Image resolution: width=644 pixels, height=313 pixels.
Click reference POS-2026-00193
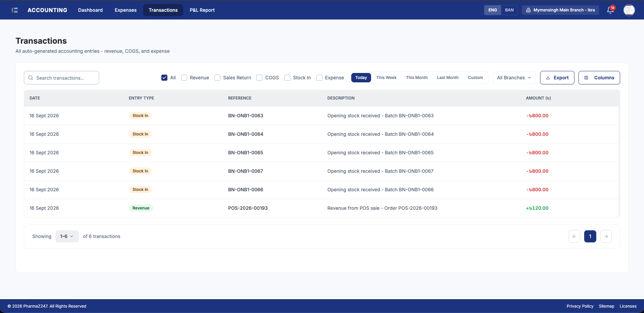click(x=248, y=208)
